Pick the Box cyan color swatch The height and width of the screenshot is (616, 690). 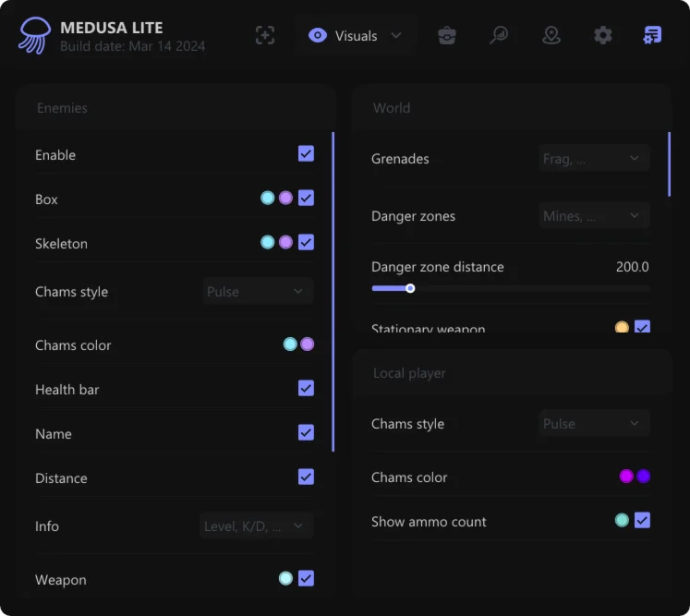tap(268, 198)
